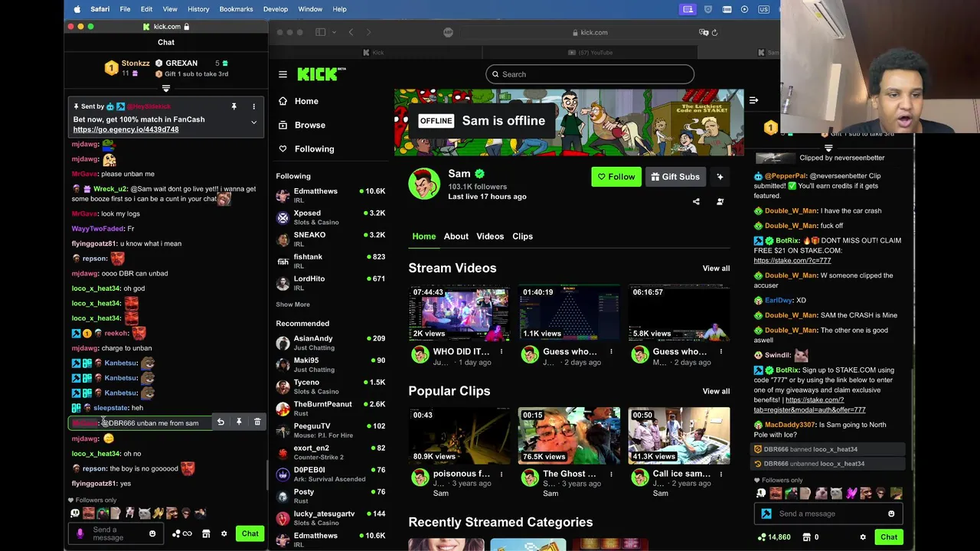This screenshot has height=551, width=980.
Task: Open AsianAndy in Recommended list
Action: point(331,343)
